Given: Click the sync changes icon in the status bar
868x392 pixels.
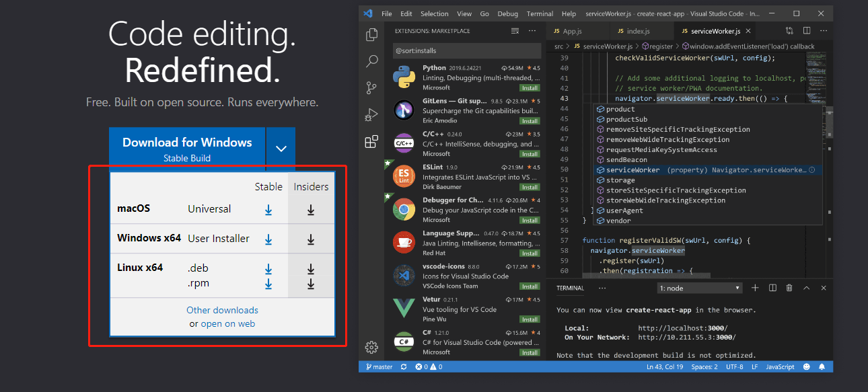Looking at the screenshot, I should pyautogui.click(x=404, y=367).
